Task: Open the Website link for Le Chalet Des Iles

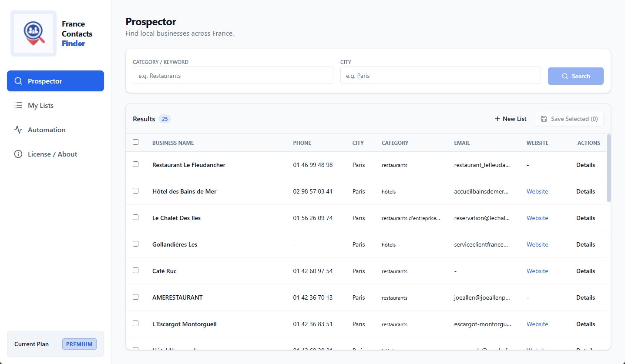Action: (x=537, y=218)
